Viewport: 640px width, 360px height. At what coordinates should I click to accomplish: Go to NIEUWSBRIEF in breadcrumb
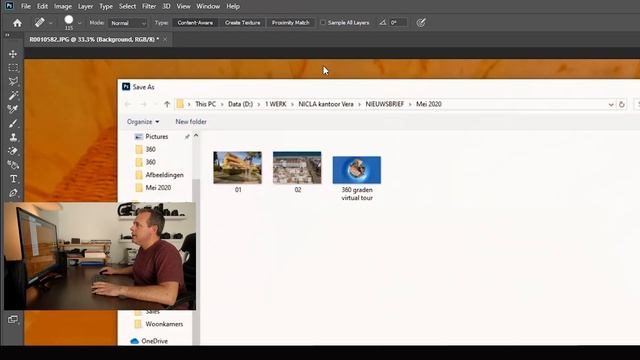point(384,104)
